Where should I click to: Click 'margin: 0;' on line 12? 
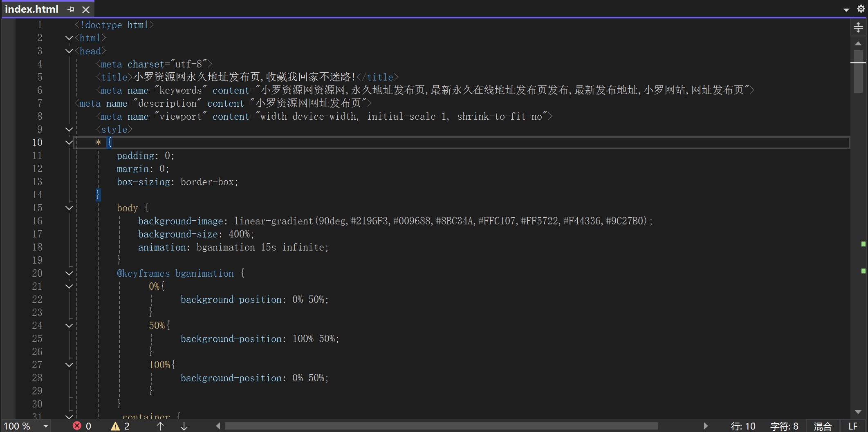(x=143, y=169)
